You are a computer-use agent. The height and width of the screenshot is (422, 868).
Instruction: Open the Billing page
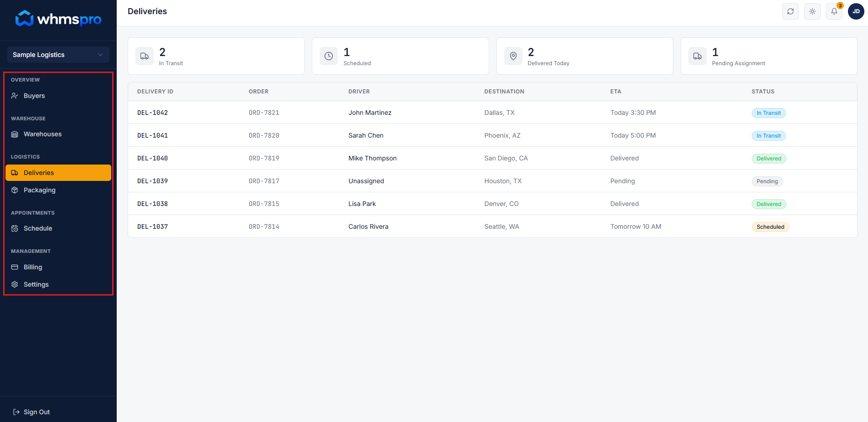point(58,267)
